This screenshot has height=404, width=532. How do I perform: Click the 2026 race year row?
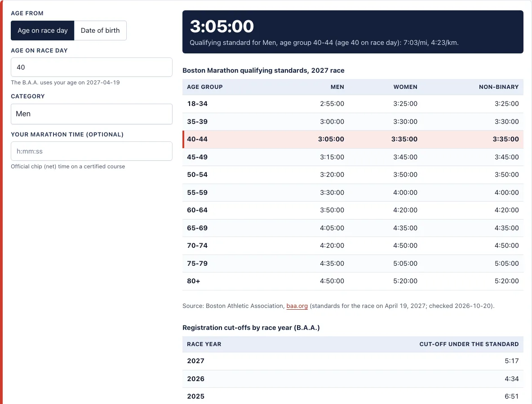click(353, 379)
